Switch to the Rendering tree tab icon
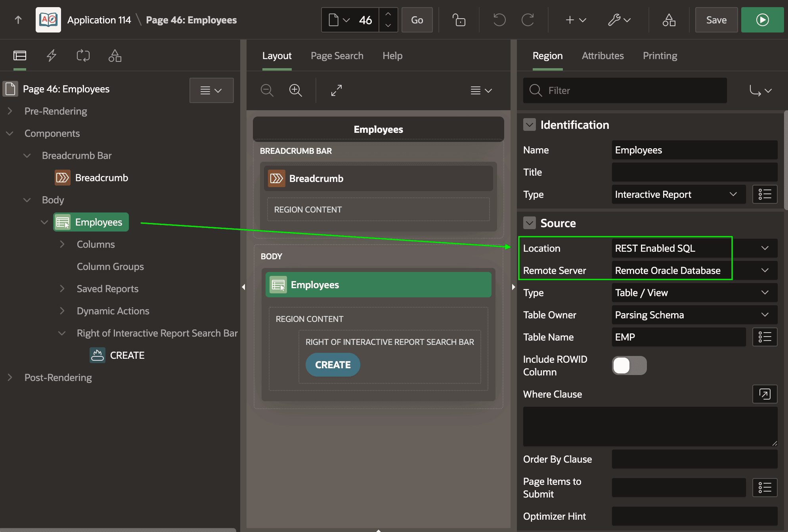Image resolution: width=788 pixels, height=532 pixels. pyautogui.click(x=20, y=55)
